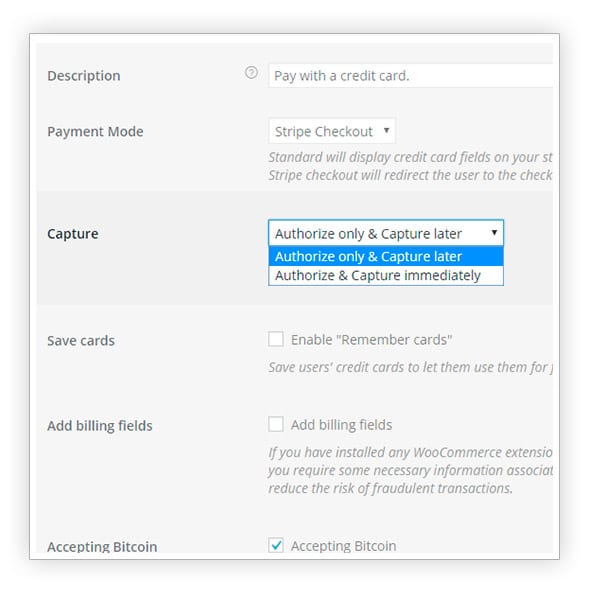Click the help icon beside Description
600x598 pixels.
(x=252, y=73)
